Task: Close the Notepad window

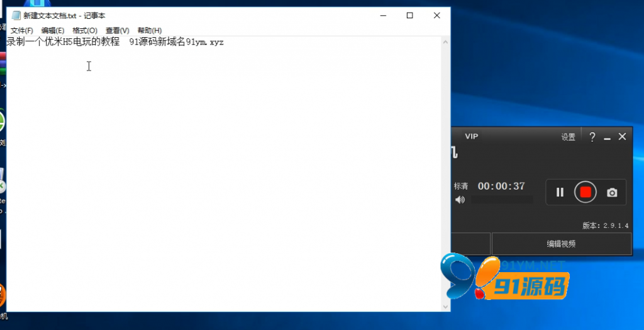Action: (x=436, y=16)
